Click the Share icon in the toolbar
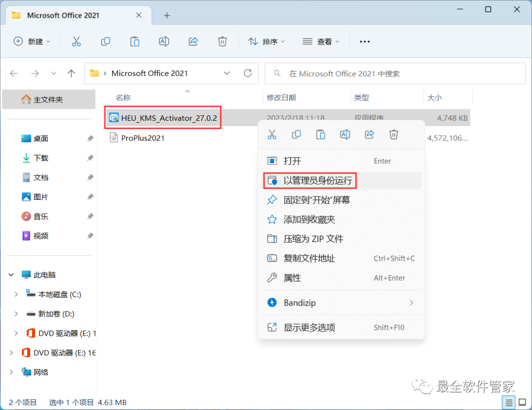Image resolution: width=532 pixels, height=410 pixels. click(x=193, y=41)
